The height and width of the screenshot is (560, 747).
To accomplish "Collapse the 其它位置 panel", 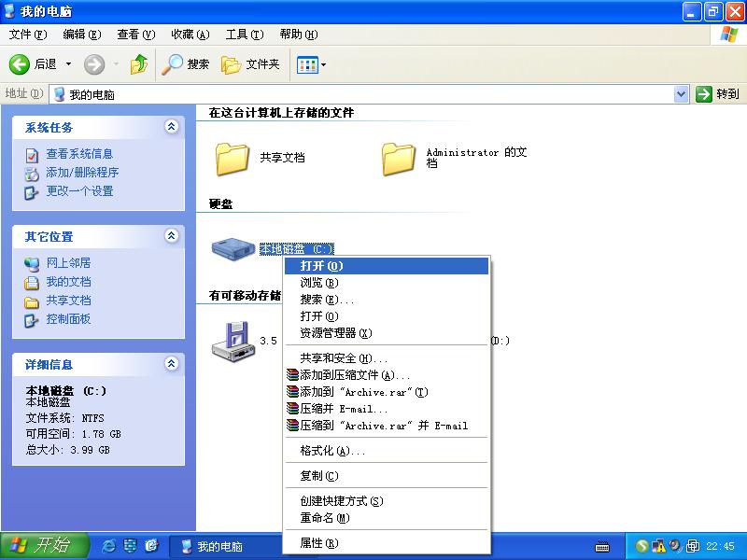I will 172,236.
